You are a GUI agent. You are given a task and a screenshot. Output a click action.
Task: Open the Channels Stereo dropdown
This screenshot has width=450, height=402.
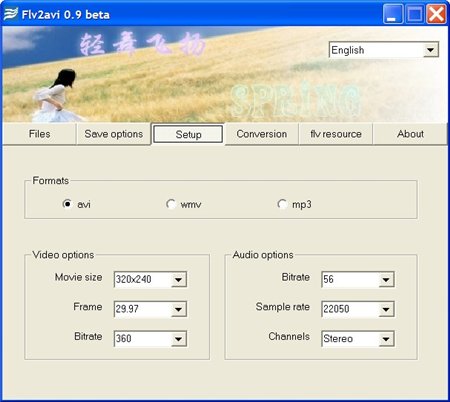tap(386, 339)
